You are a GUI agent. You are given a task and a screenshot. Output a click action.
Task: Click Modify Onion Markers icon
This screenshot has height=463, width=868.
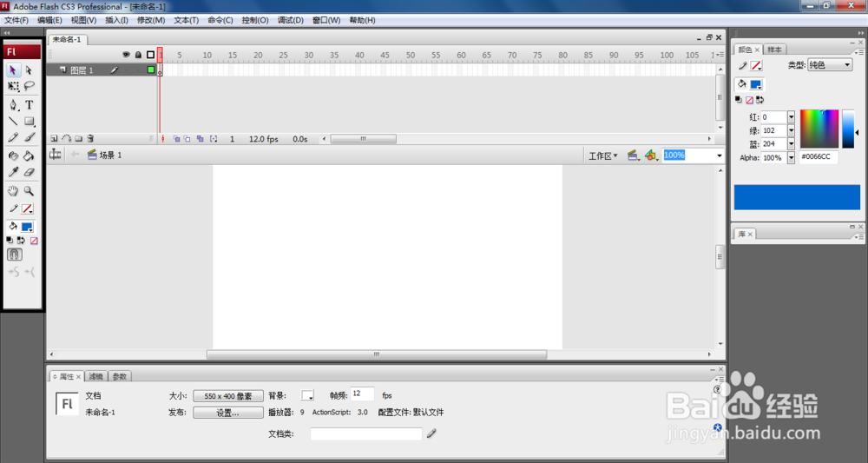coord(214,139)
